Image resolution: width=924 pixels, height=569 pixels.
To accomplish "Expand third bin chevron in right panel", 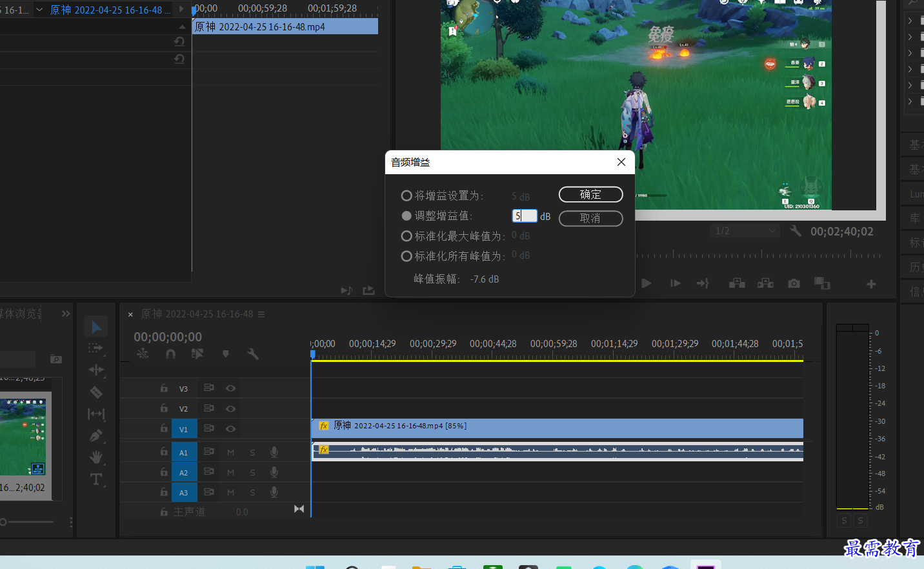I will 910,53.
